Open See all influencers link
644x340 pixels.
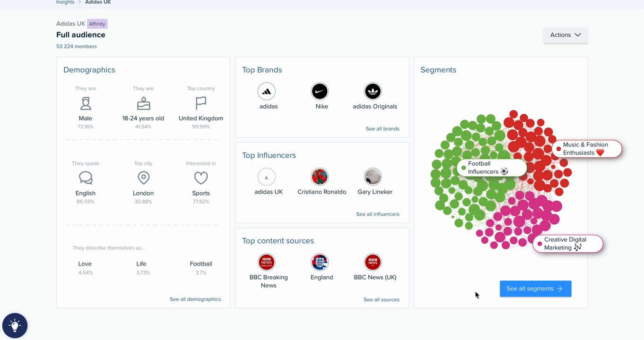pyautogui.click(x=378, y=214)
